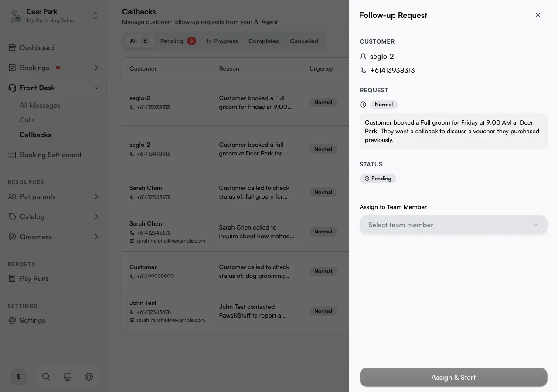Expand the Bookings submenu chevron
The image size is (558, 392).
[96, 68]
